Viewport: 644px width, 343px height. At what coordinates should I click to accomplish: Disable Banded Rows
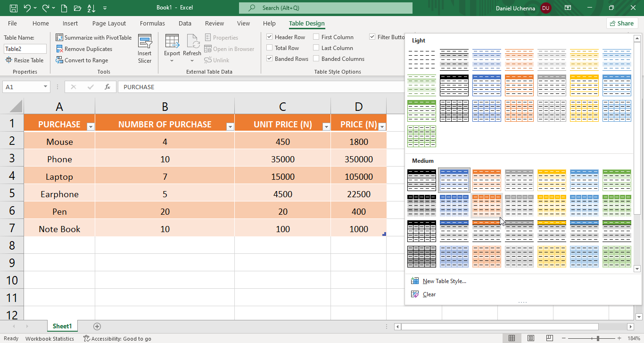270,59
